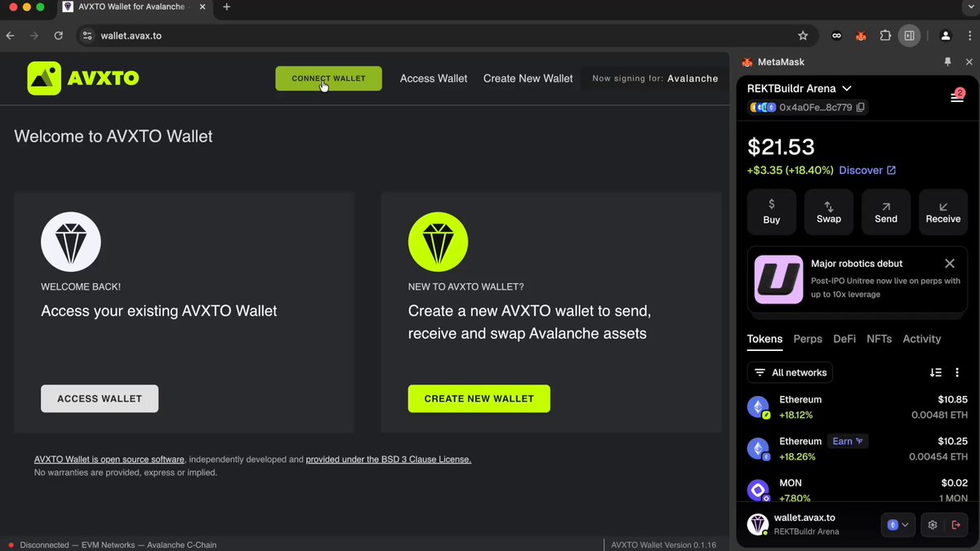Open MetaMask hamburger menu with notification badge

click(x=957, y=96)
